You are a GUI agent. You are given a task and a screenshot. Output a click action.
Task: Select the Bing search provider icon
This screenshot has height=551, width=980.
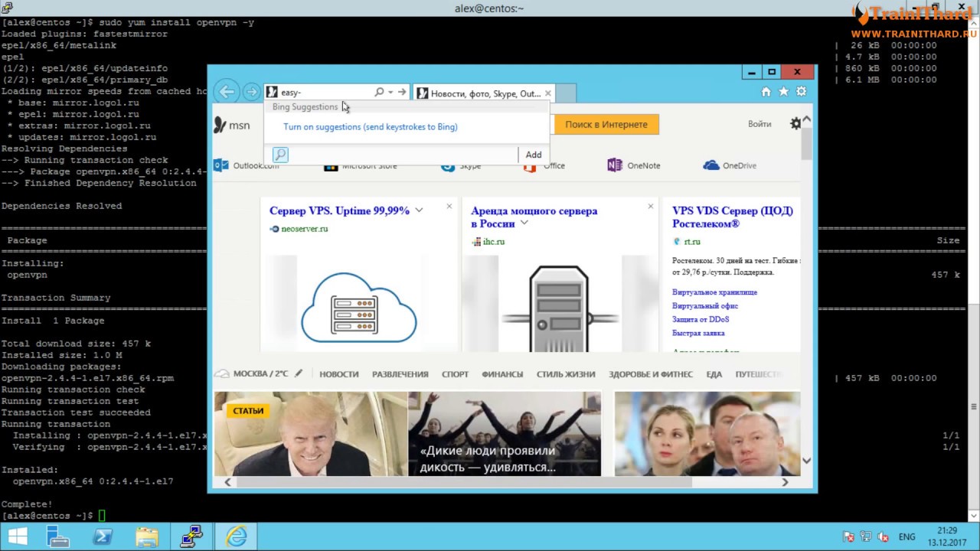coord(280,155)
